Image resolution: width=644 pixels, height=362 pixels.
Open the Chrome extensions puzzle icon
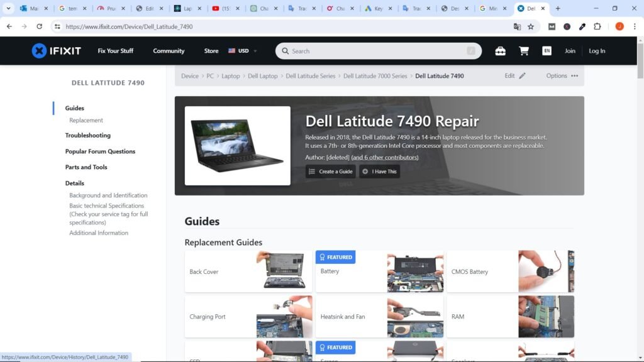point(597,26)
